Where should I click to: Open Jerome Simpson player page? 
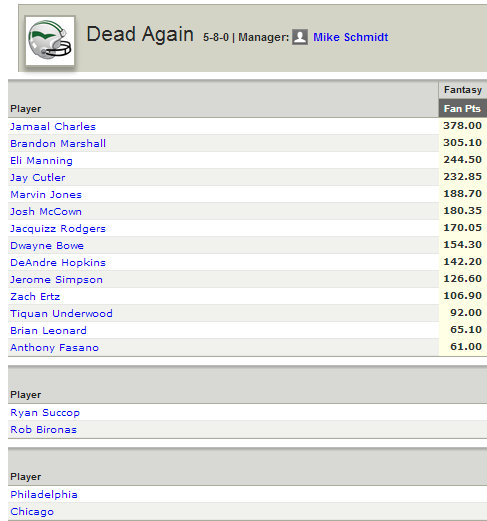[x=56, y=280]
